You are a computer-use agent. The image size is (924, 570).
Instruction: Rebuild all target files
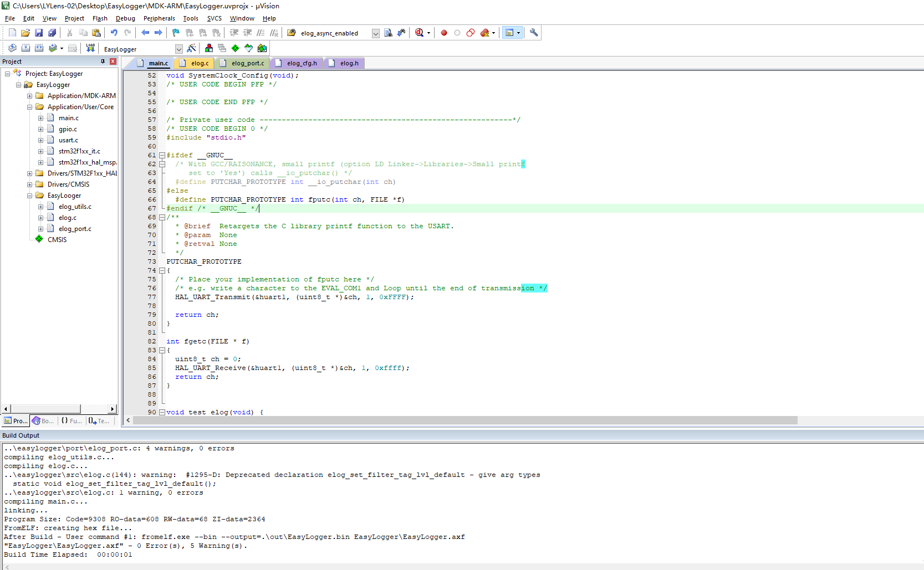(39, 48)
